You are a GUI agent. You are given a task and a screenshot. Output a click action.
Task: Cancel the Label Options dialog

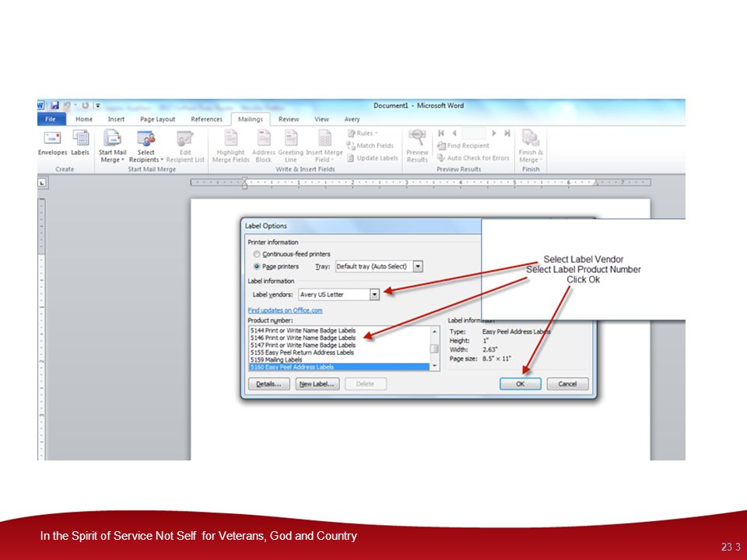(x=567, y=383)
